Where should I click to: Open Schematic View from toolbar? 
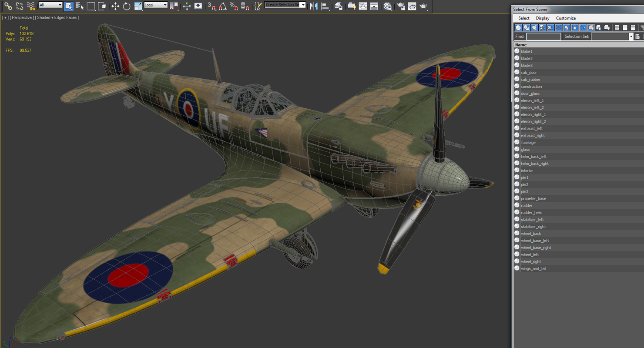click(x=374, y=6)
